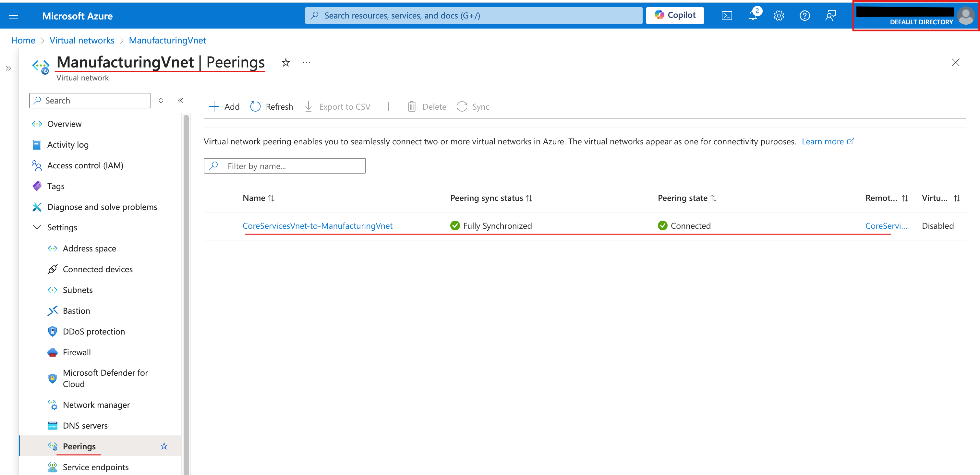Viewport: 980px width, 475px height.
Task: Refresh the peerings list
Action: click(272, 106)
